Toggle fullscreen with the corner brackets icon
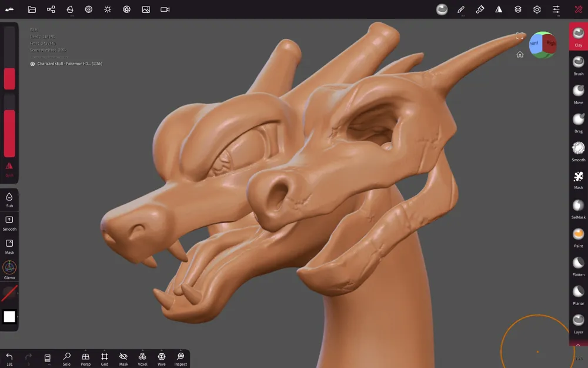This screenshot has height=368, width=588. (520, 36)
